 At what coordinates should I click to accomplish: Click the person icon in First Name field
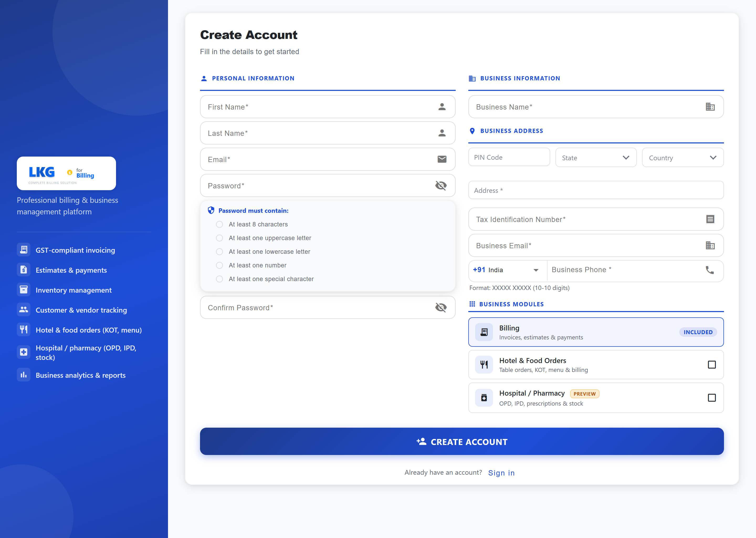442,107
